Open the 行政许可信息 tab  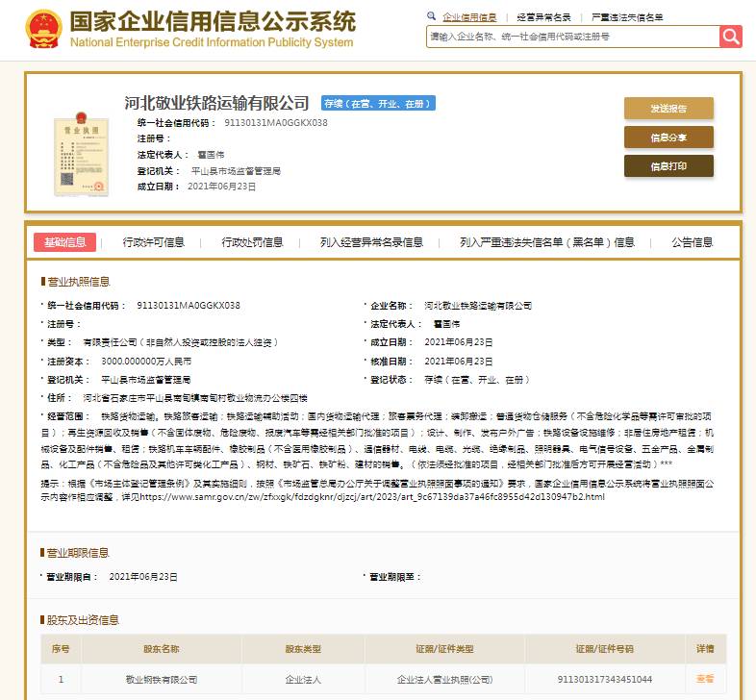pos(154,242)
